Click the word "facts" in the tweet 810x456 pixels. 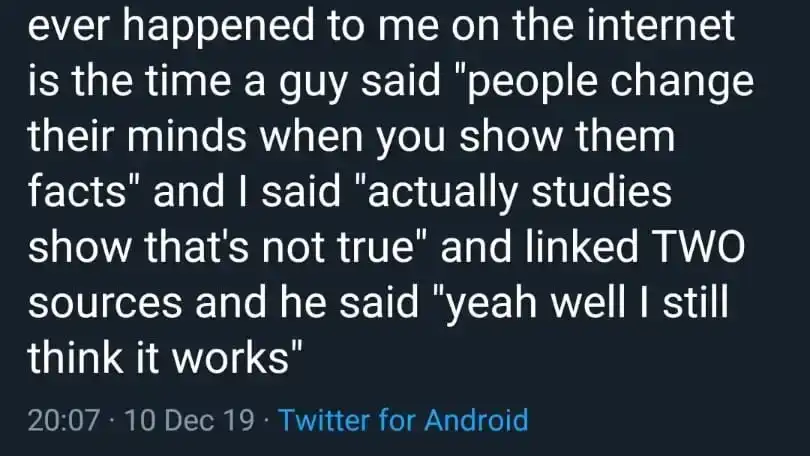pos(77,191)
